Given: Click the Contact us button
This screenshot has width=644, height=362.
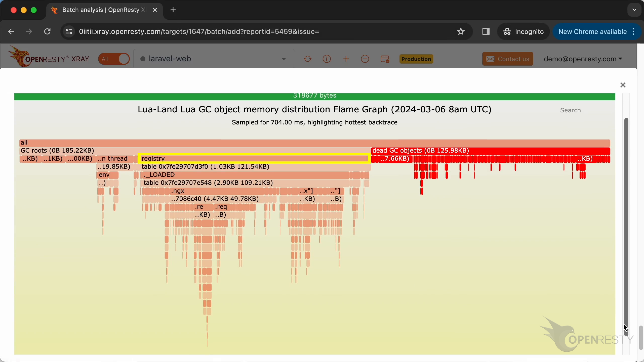Looking at the screenshot, I should click(507, 59).
